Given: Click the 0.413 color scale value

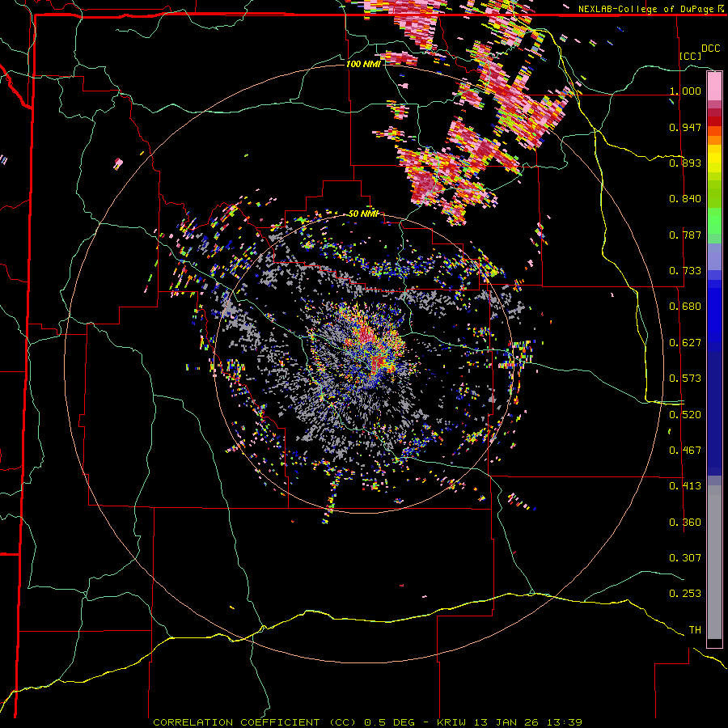Looking at the screenshot, I should click(x=685, y=486).
